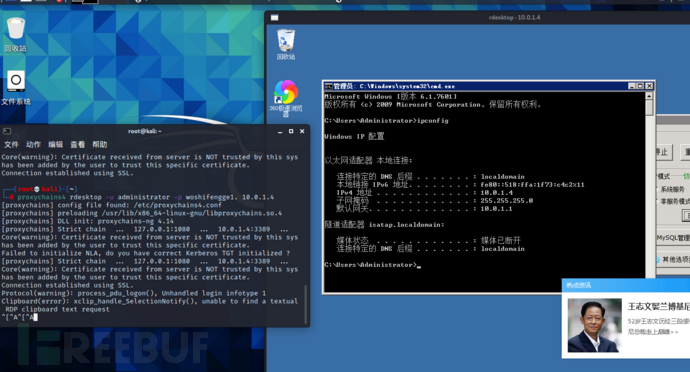Screen dimensions: 690x372
Task: Click the cmd.exe title bar icon
Action: click(328, 86)
